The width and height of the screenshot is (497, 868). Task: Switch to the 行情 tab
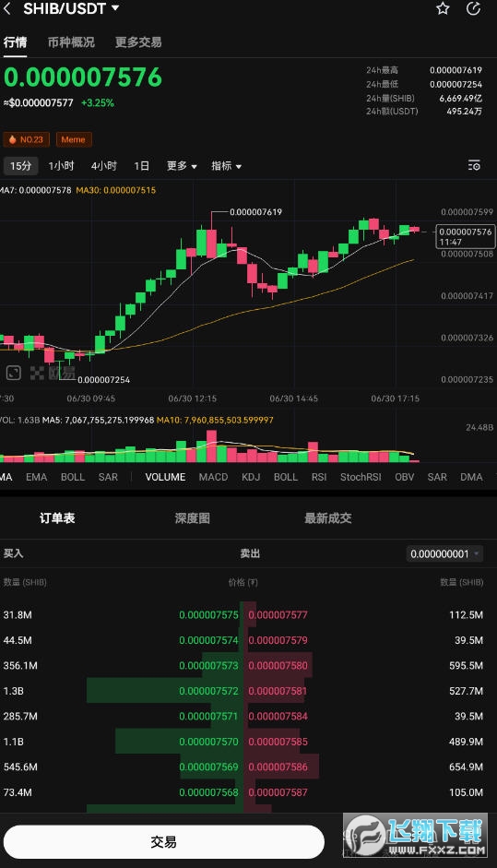pos(15,42)
